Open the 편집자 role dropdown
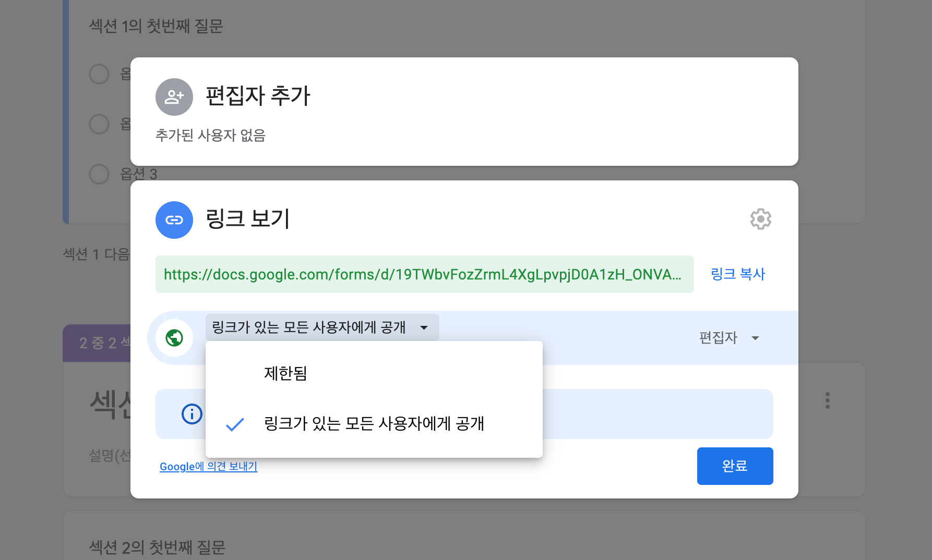This screenshot has height=560, width=932. [730, 338]
